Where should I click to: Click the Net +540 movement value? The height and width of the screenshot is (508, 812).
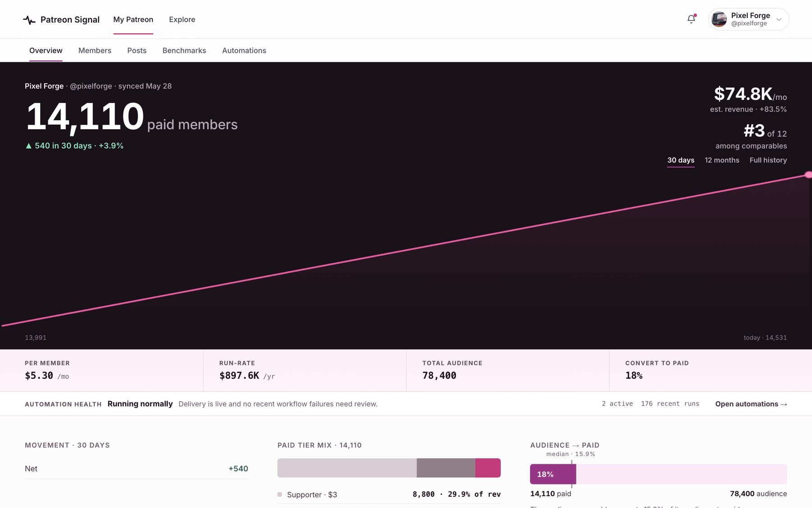(238, 469)
